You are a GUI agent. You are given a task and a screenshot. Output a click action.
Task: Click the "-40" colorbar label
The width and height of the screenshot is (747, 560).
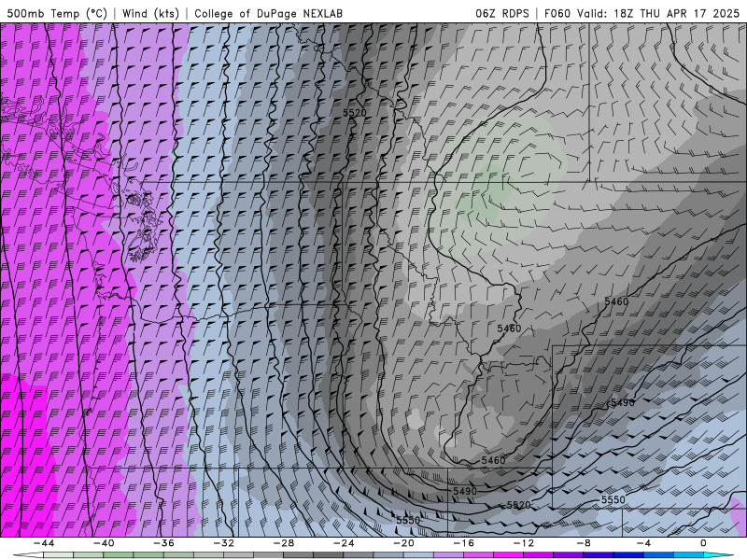pos(104,543)
